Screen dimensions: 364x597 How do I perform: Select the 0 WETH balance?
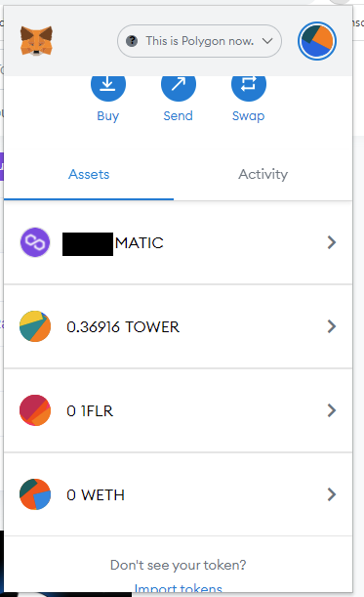(96, 495)
